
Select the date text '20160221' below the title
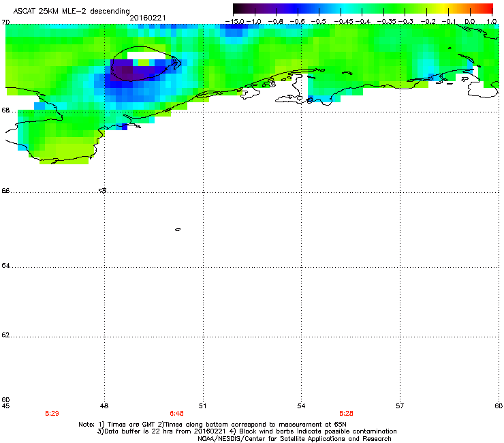click(148, 18)
